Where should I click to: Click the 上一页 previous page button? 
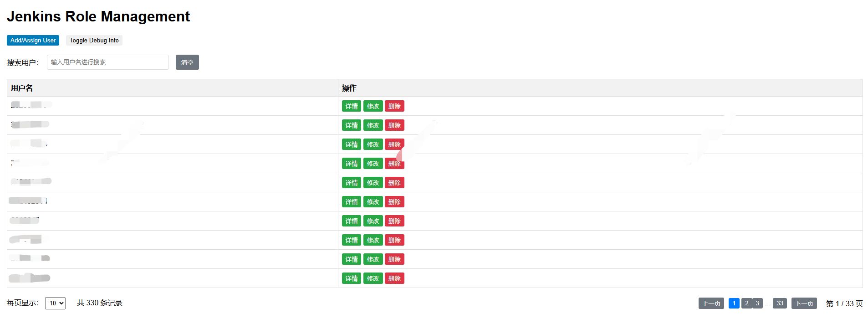711,303
